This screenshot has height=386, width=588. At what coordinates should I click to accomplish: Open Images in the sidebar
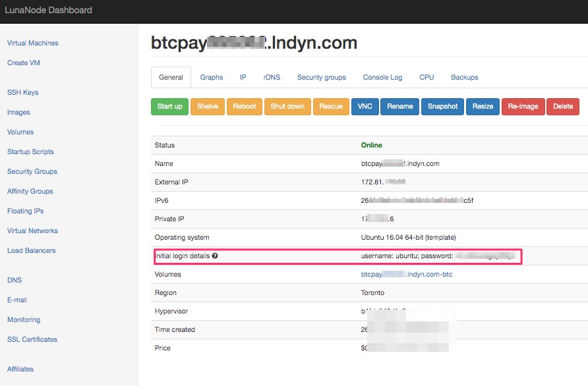18,113
